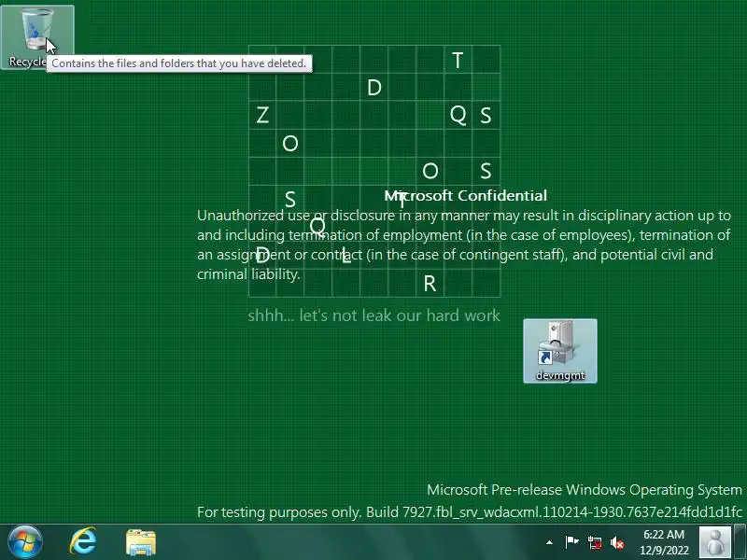Click the user tile in the taskbar
Image resolution: width=747 pixels, height=560 pixels.
click(714, 542)
